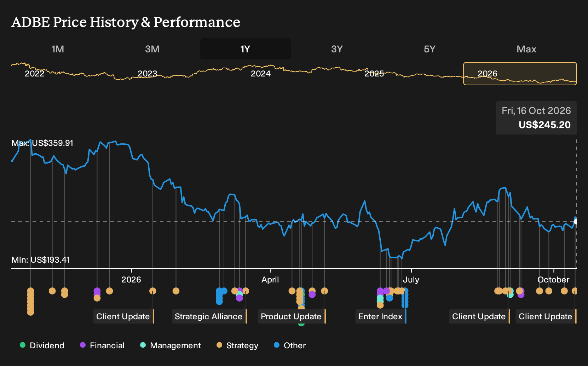Viewport: 588px width, 366px height.
Task: Toggle the Dividend legend filter
Action: pos(42,345)
